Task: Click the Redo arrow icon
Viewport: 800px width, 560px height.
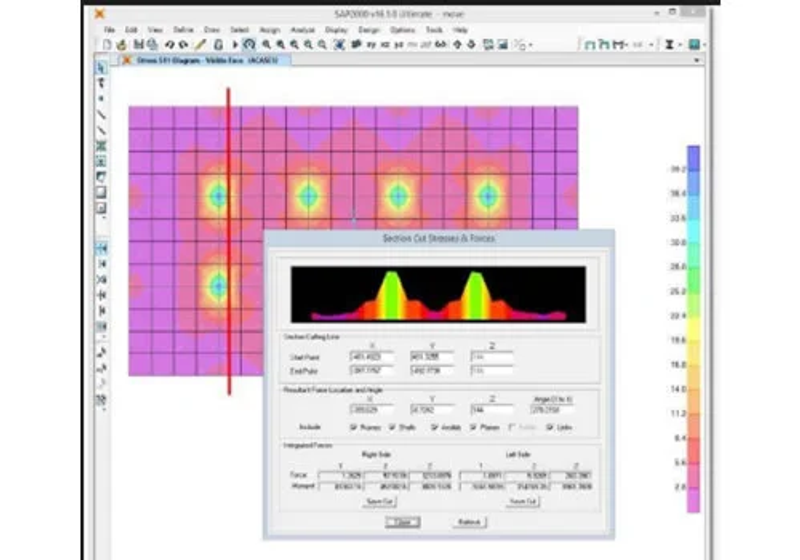Action: pyautogui.click(x=184, y=45)
